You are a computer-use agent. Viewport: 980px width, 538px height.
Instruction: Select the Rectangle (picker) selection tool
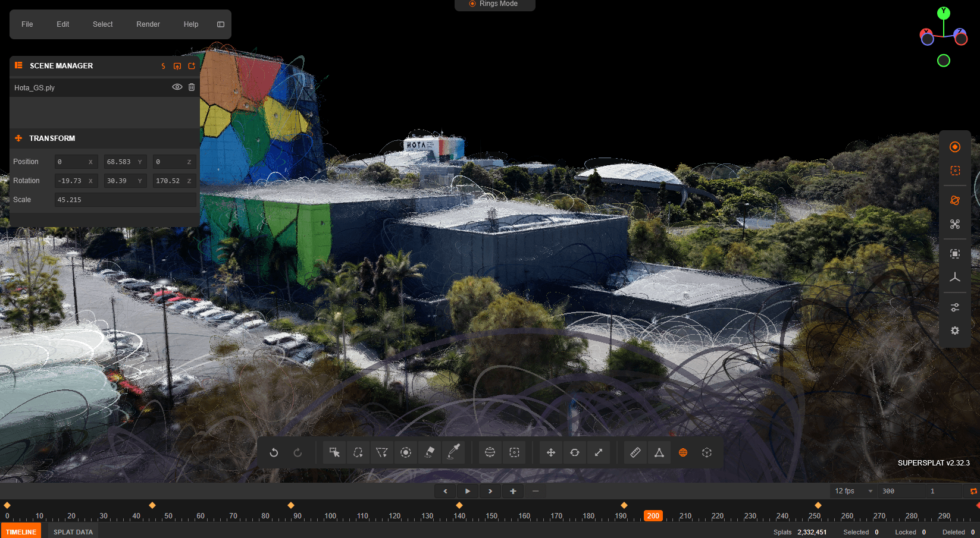[334, 452]
